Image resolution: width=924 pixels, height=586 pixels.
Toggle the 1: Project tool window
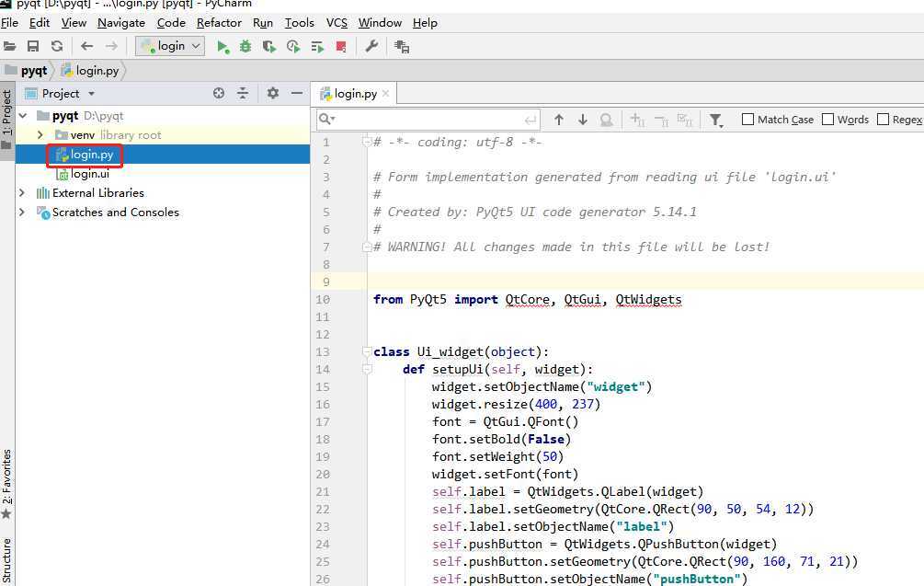point(6,119)
